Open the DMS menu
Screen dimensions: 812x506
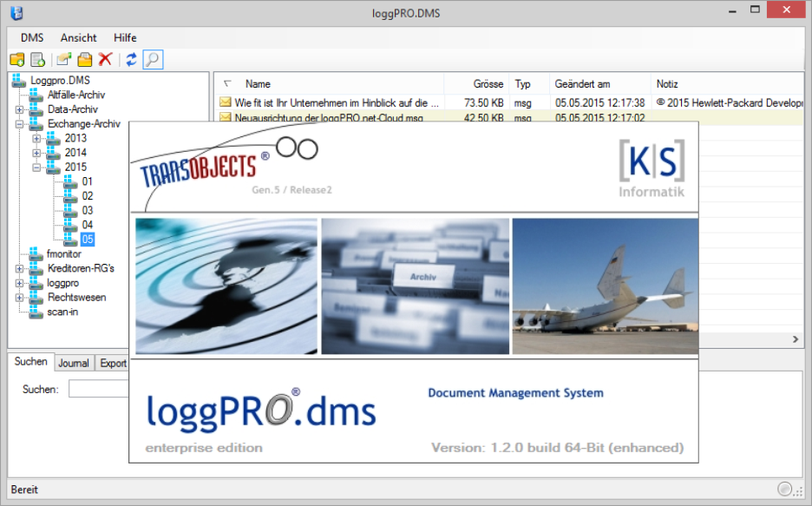pos(32,38)
